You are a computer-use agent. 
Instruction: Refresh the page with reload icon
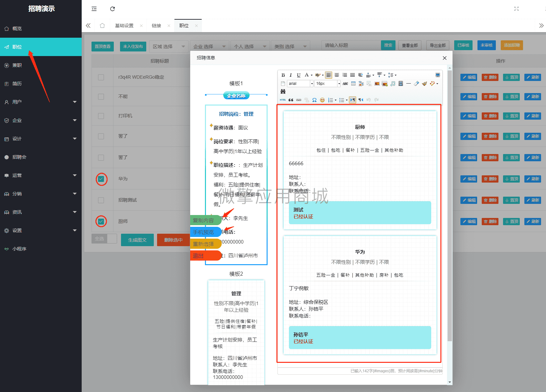click(x=112, y=9)
